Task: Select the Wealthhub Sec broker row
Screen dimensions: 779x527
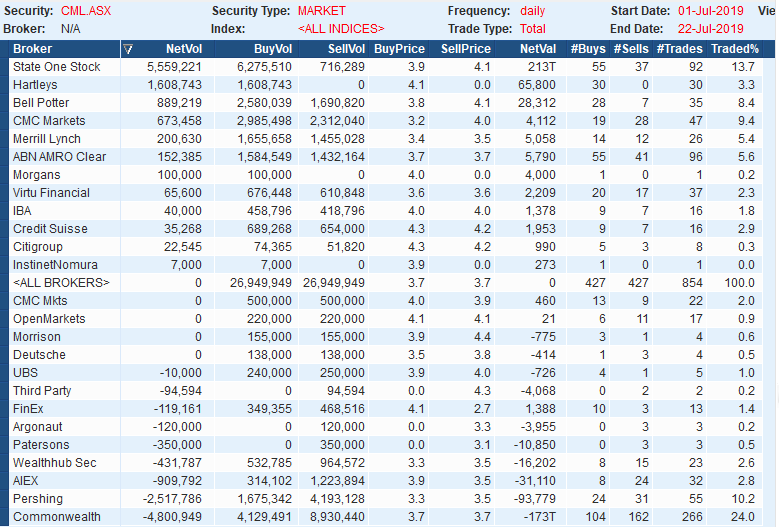Action: 386,463
